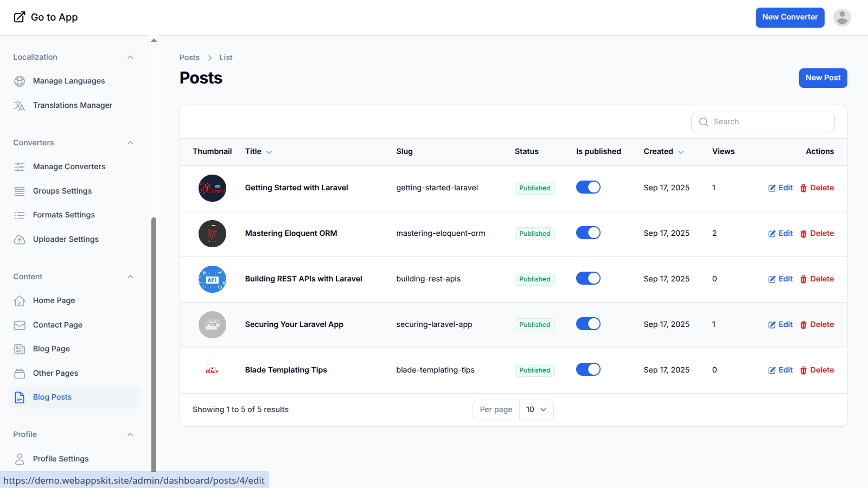Collapse the Converters sidebar section
Image resolution: width=868 pixels, height=488 pixels.
pyautogui.click(x=130, y=143)
